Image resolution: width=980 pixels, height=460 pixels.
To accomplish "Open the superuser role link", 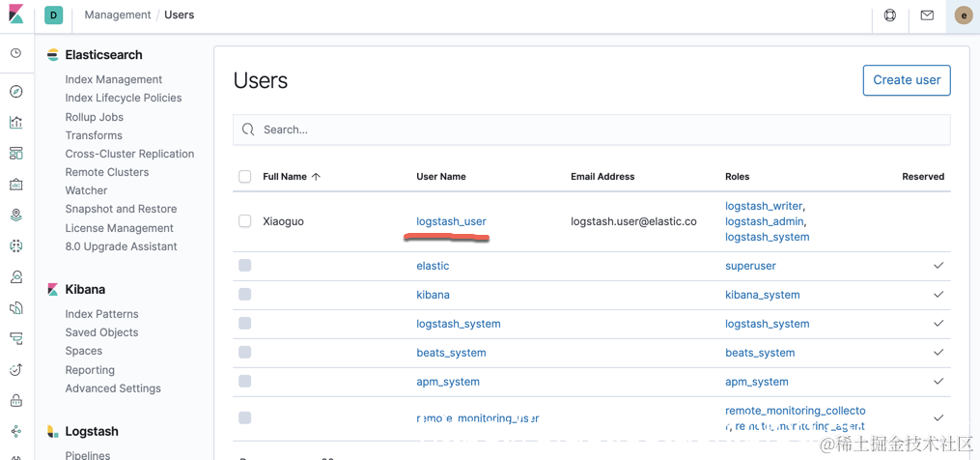I will (x=750, y=266).
